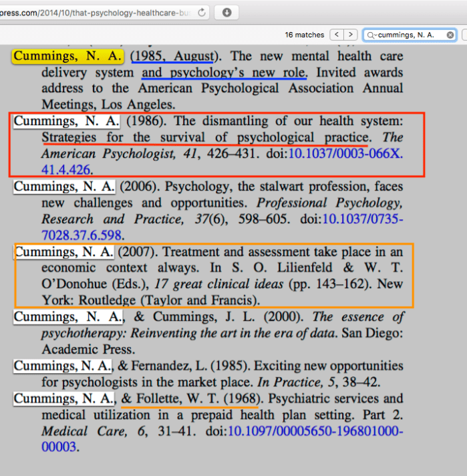Click "Cummings, N. A." before Follette, W. T.
This screenshot has height=476, width=467.
[64, 399]
